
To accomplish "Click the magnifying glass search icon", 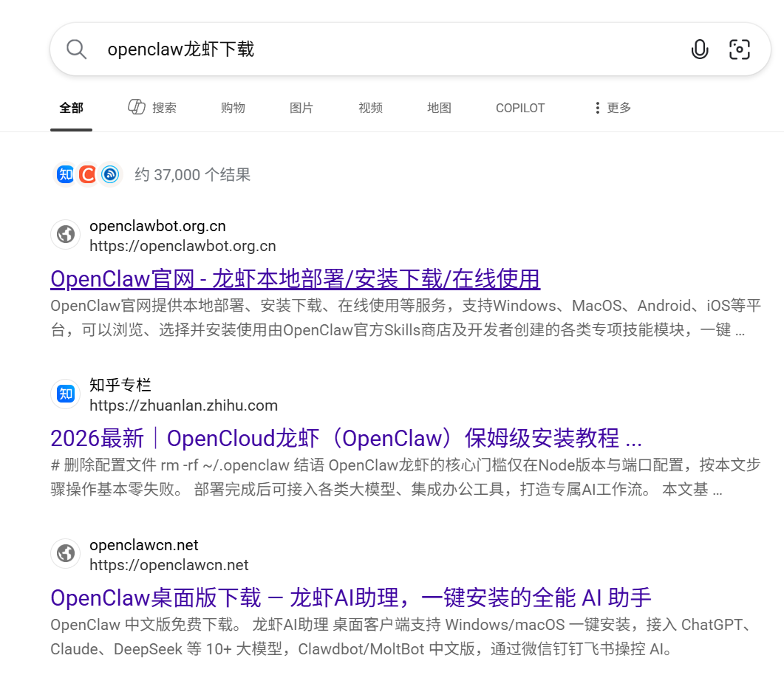I will (x=76, y=49).
